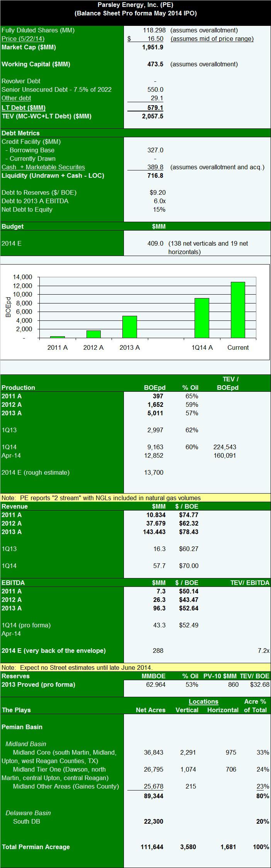Viewport: 271px width, 868px height.
Task: Select the Borrowing Base value 327.0
Action: (155, 150)
